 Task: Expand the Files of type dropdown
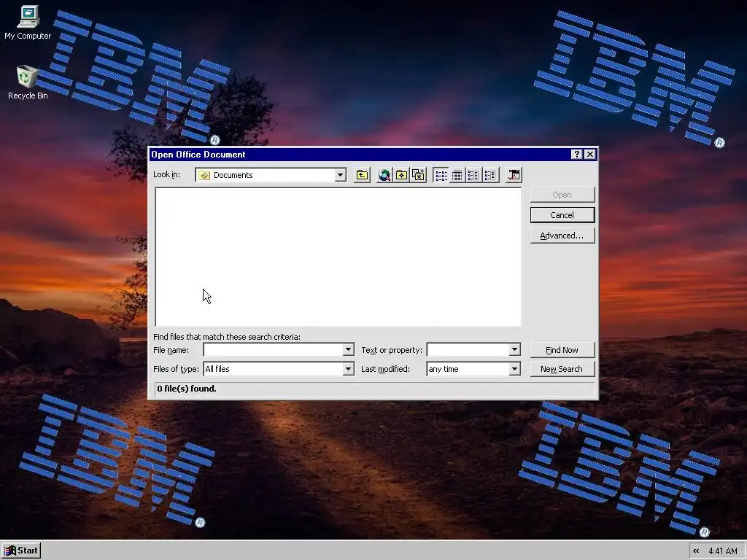click(x=348, y=369)
